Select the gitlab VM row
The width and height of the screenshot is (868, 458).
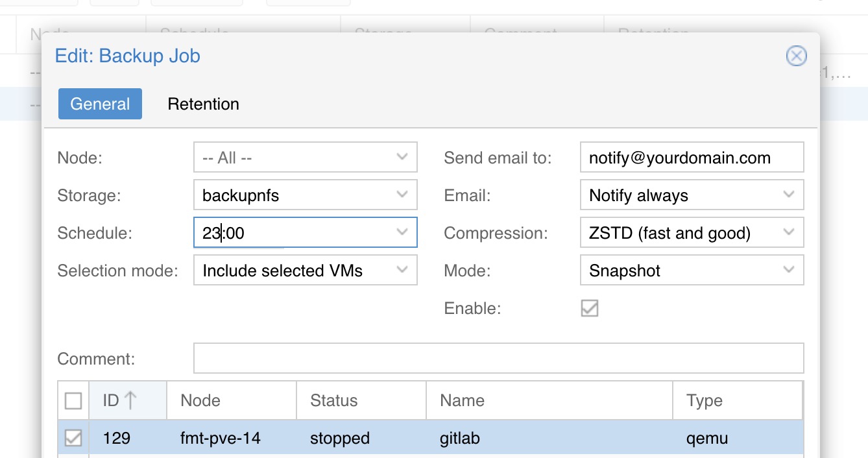[x=459, y=439]
